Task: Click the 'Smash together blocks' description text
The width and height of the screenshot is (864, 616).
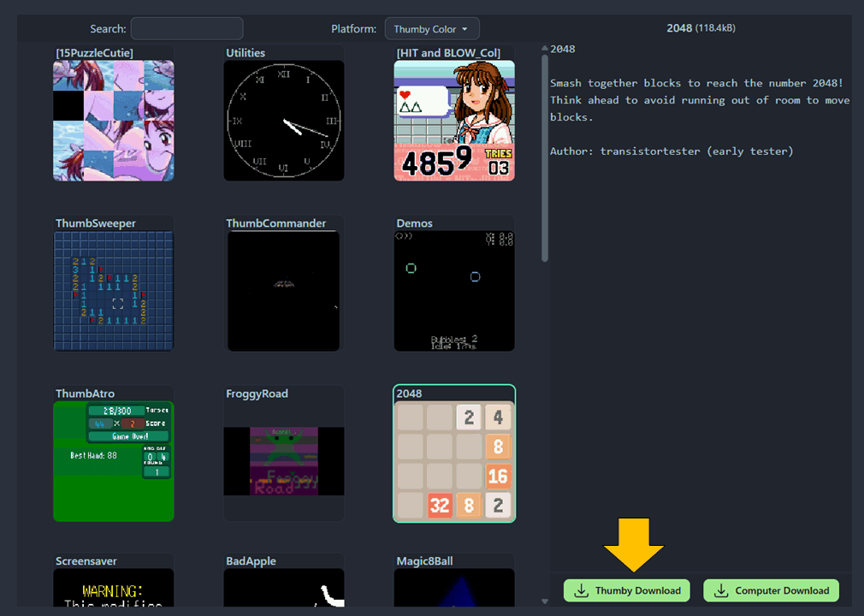Action: (700, 100)
